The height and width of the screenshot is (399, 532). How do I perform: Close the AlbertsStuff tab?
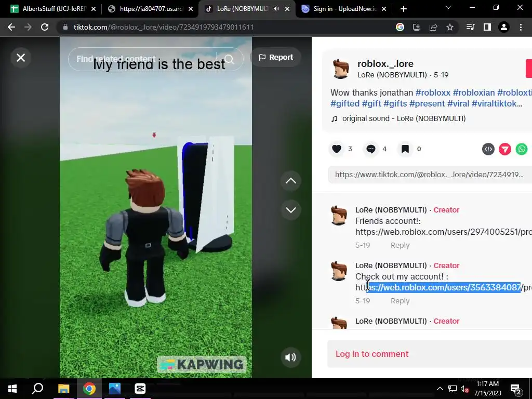pos(94,9)
